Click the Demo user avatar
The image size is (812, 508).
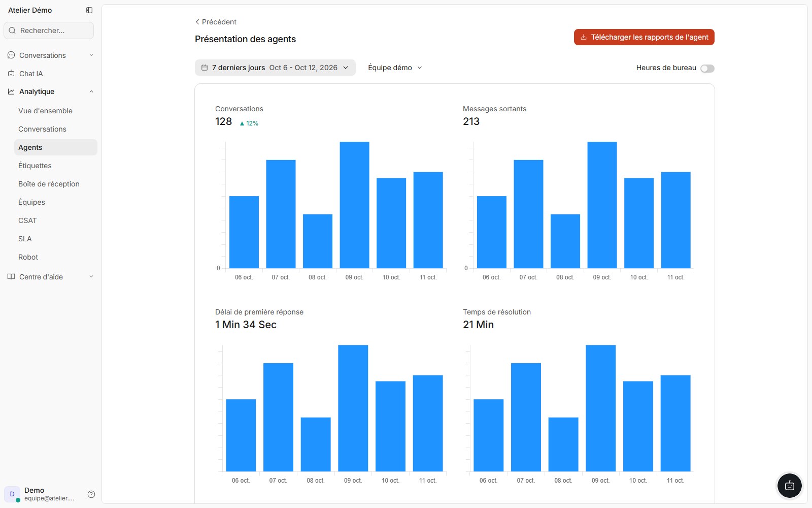coord(12,494)
